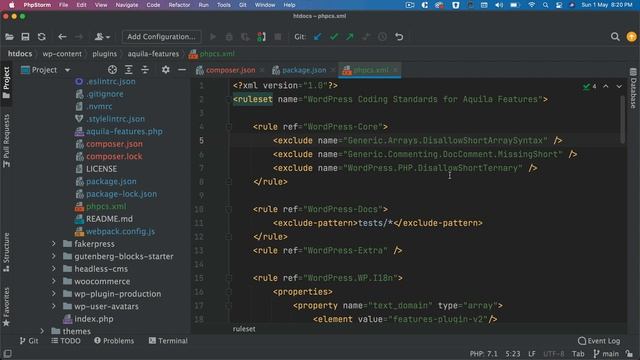The width and height of the screenshot is (640, 360).
Task: Switch to composer.json tab
Action: click(x=230, y=70)
